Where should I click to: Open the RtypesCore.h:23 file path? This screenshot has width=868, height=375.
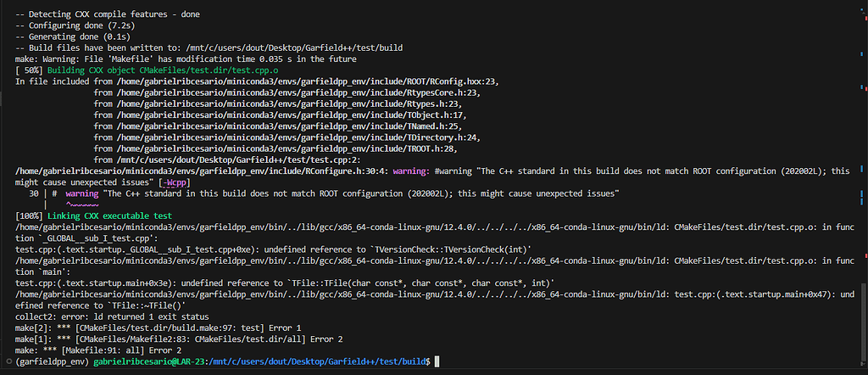tap(298, 93)
